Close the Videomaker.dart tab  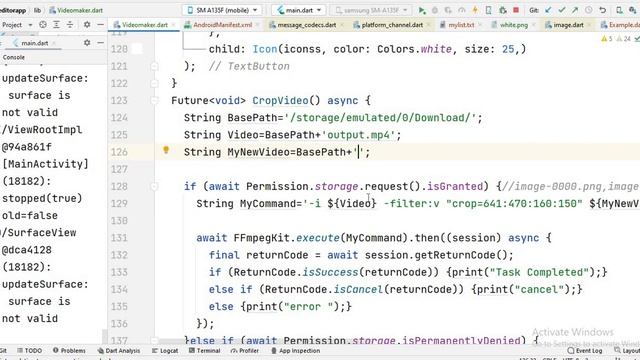[x=173, y=25]
